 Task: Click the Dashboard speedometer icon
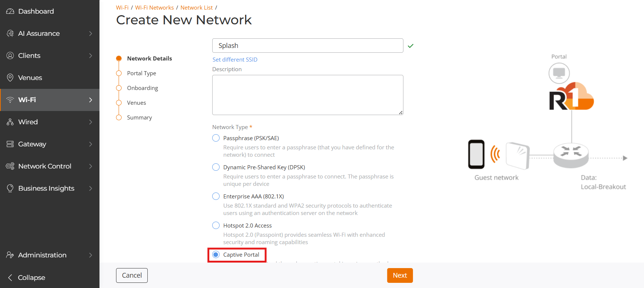(x=10, y=11)
